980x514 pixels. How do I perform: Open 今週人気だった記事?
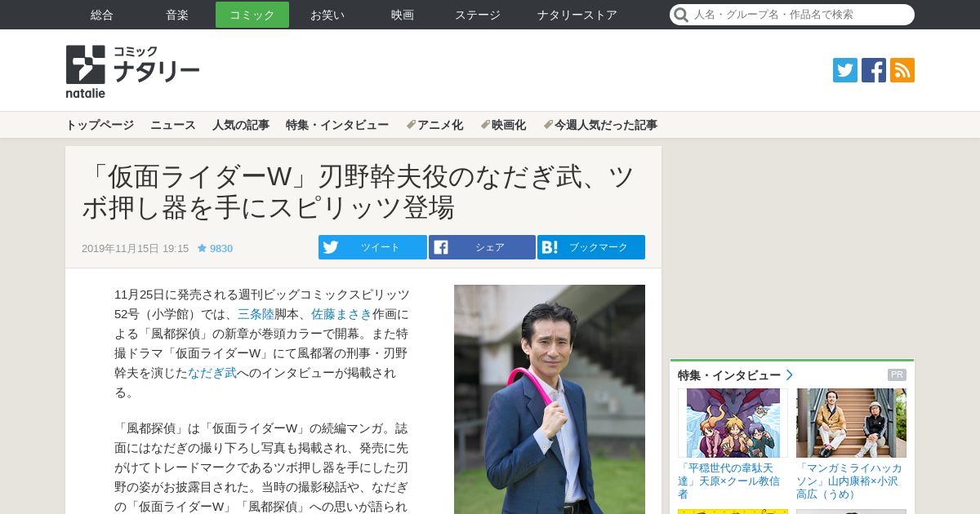[600, 125]
